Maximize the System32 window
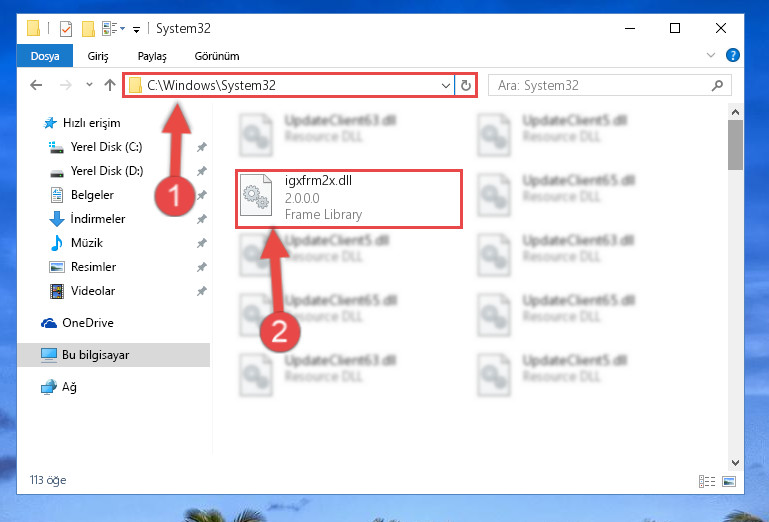 click(x=675, y=28)
